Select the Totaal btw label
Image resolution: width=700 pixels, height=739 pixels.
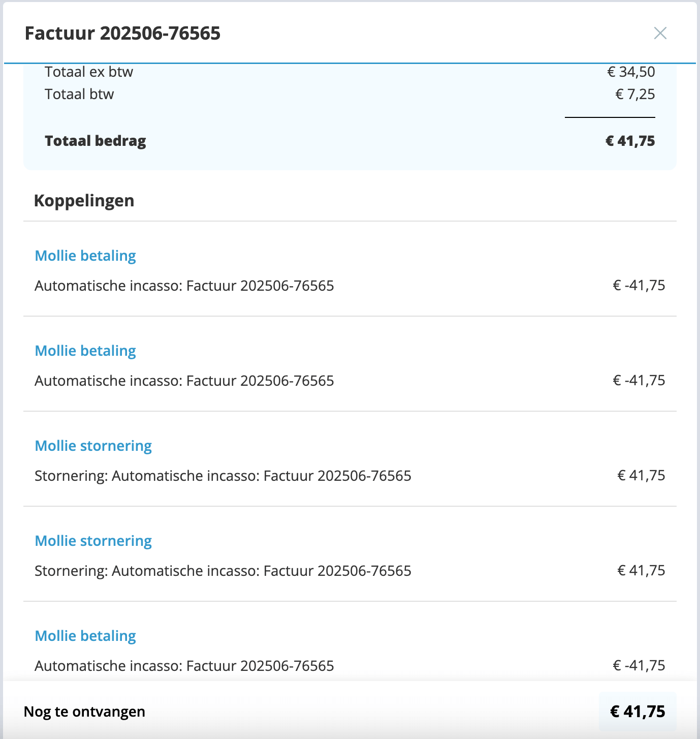click(x=79, y=94)
